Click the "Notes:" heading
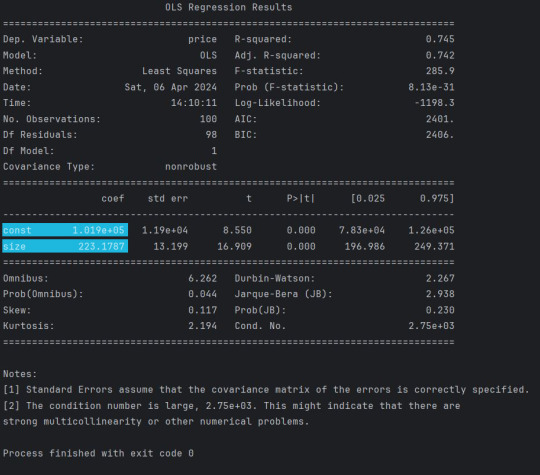The image size is (540, 475). pos(20,374)
